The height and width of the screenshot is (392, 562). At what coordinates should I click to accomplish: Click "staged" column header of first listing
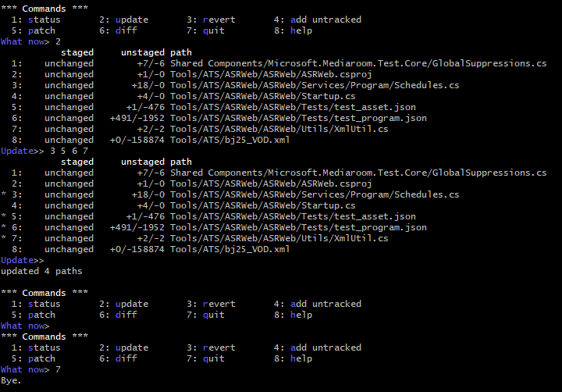pyautogui.click(x=76, y=52)
